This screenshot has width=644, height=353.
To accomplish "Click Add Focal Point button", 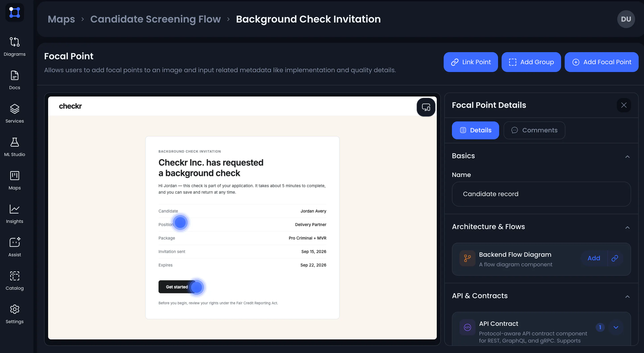I will (601, 62).
